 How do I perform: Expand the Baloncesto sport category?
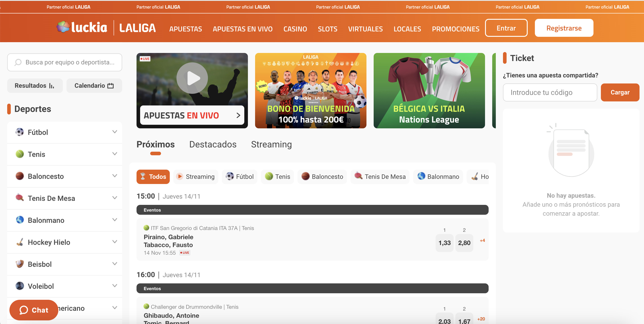tap(115, 176)
